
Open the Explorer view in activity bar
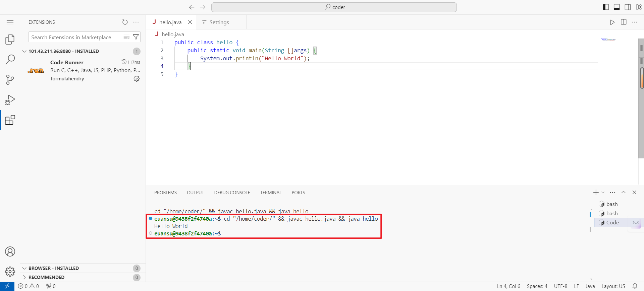(10, 40)
